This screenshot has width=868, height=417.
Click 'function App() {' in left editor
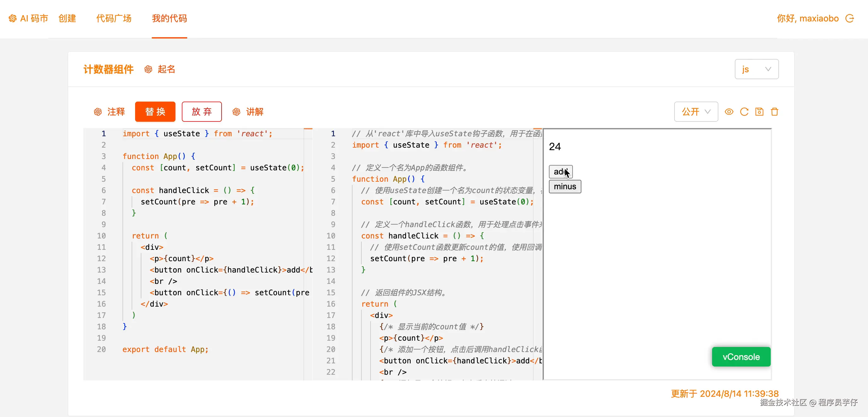159,156
